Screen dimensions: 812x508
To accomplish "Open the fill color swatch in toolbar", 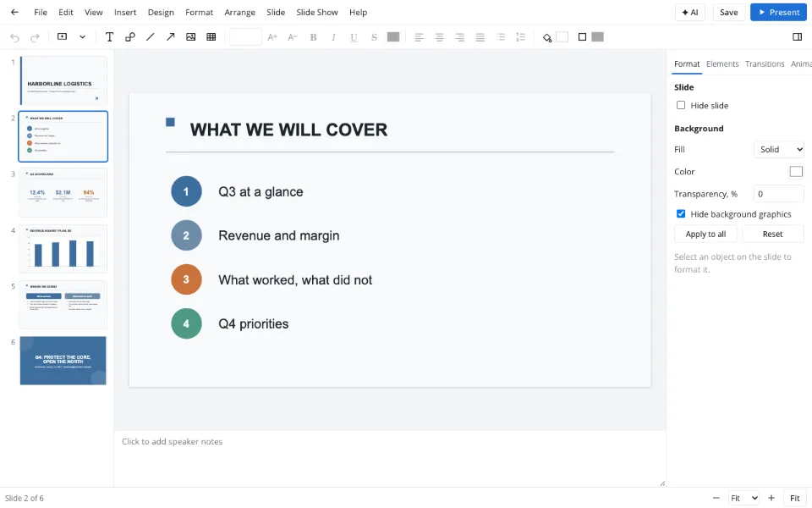I will coord(562,36).
